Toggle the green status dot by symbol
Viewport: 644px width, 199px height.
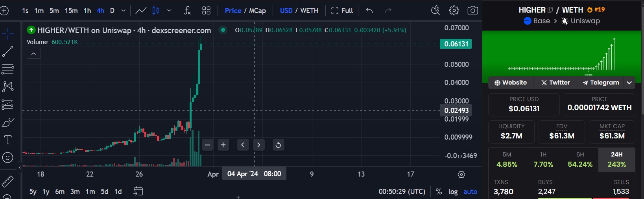click(x=223, y=30)
